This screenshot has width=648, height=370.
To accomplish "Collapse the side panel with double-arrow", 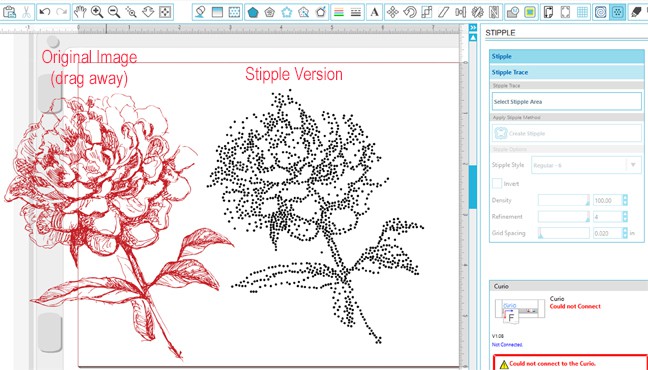I will [473, 28].
